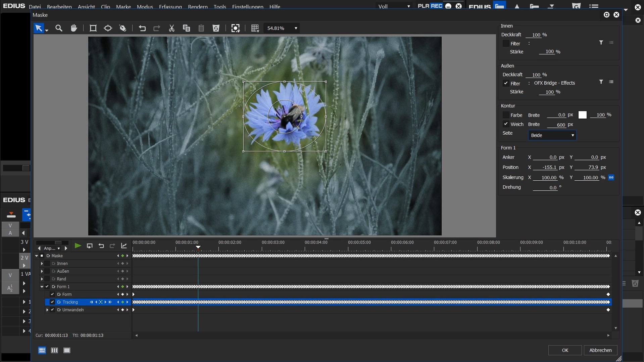Expand the Umwandeln tree row
The width and height of the screenshot is (644, 362).
click(47, 310)
